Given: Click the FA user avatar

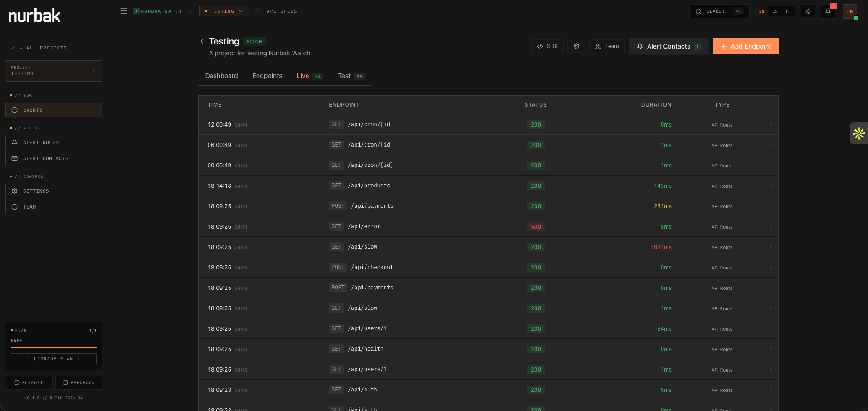Looking at the screenshot, I should point(850,11).
